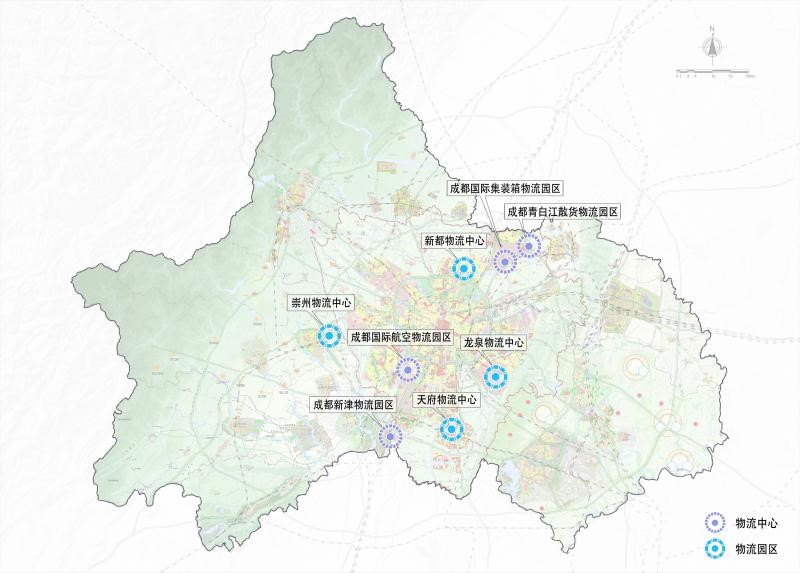Open the 成都青白江散货物流园区 label
Image resolution: width=800 pixels, height=573 pixels.
click(x=563, y=212)
